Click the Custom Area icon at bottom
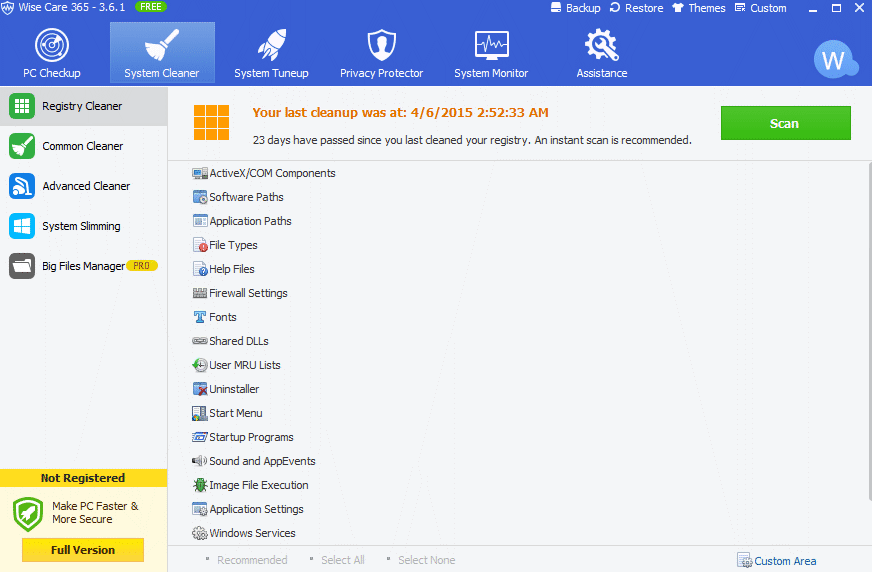 745,560
